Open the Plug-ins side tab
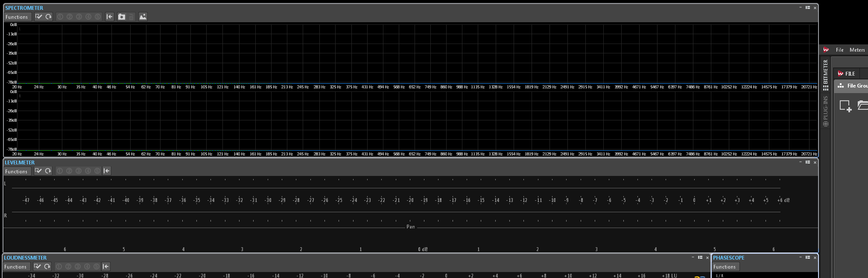This screenshot has height=278, width=868. pos(826,111)
